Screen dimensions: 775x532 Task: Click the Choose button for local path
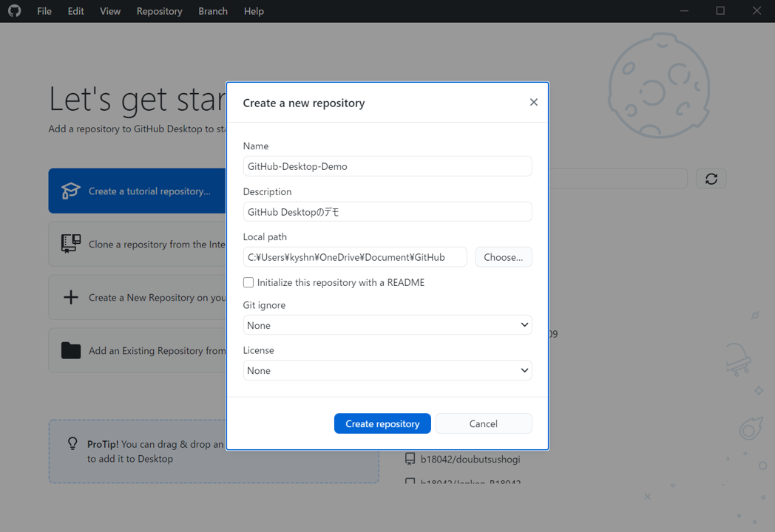coord(504,256)
